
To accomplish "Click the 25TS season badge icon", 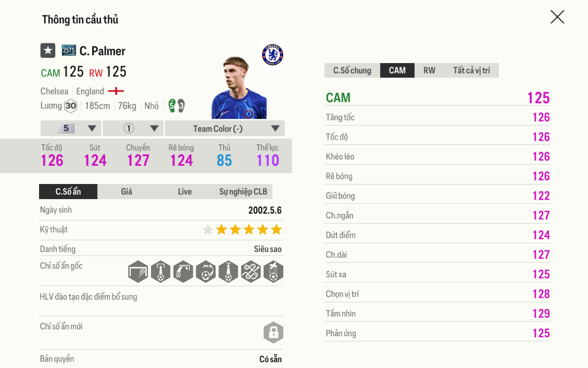I will click(69, 51).
